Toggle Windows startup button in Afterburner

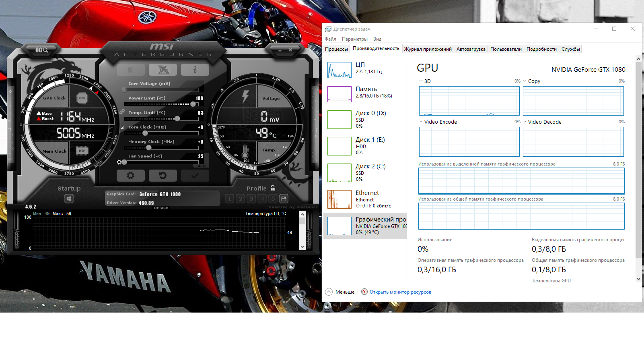(69, 199)
